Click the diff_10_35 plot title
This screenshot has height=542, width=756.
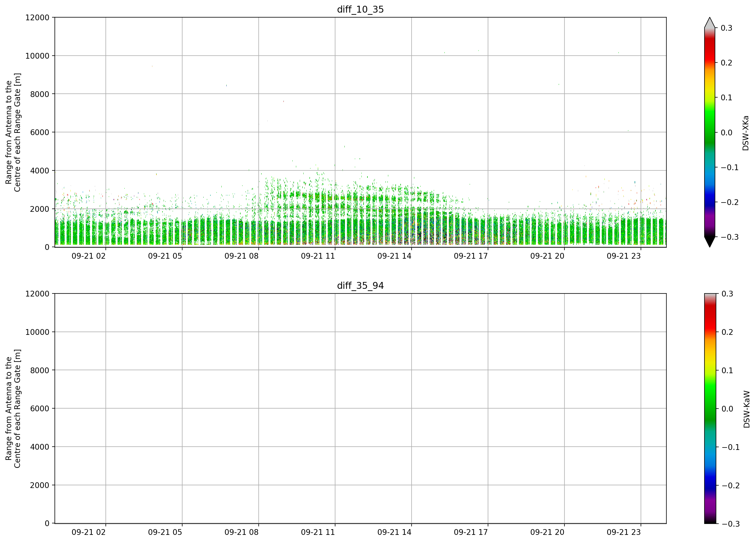coord(360,9)
